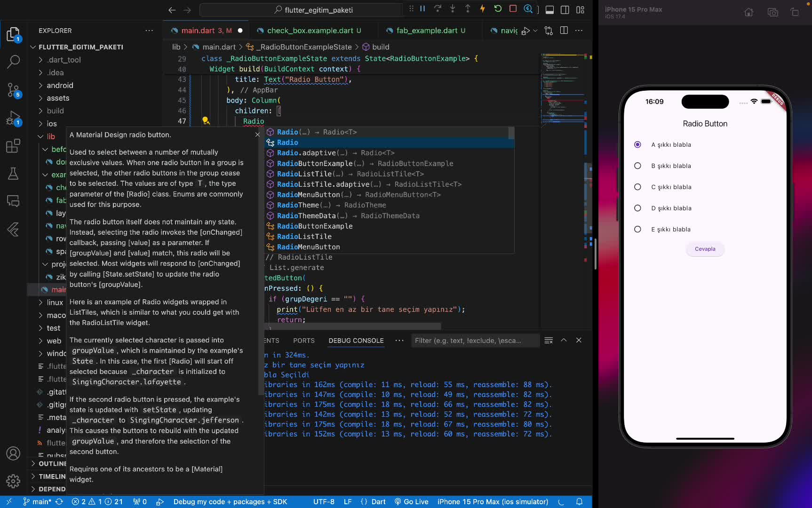Open Widget Inspector magnifier in debug toolbar

pos(528,9)
